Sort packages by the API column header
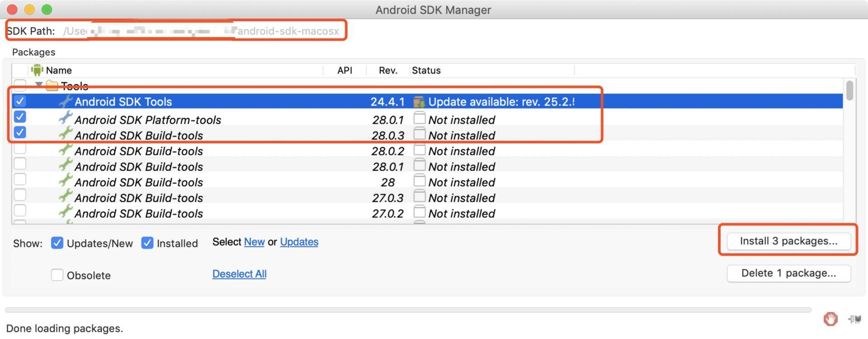The height and width of the screenshot is (339, 868). [x=344, y=71]
